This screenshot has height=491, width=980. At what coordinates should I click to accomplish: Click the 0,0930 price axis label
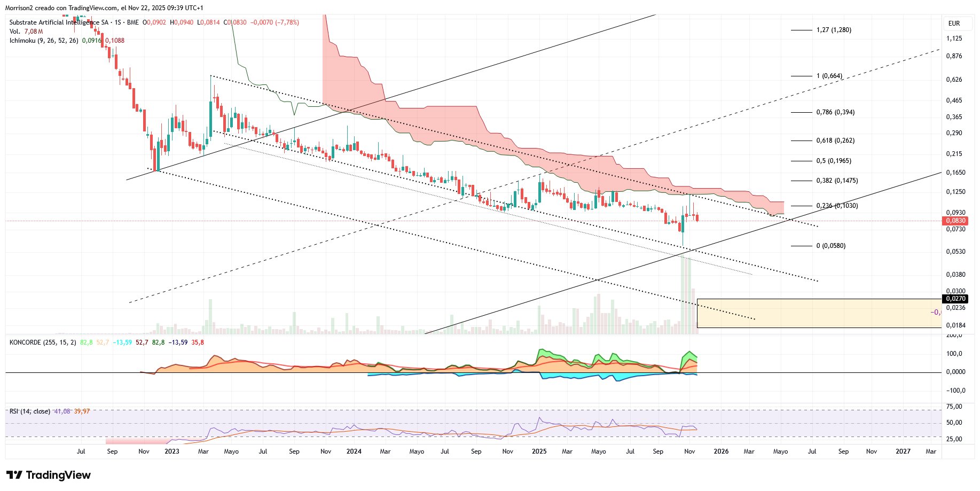pos(956,213)
